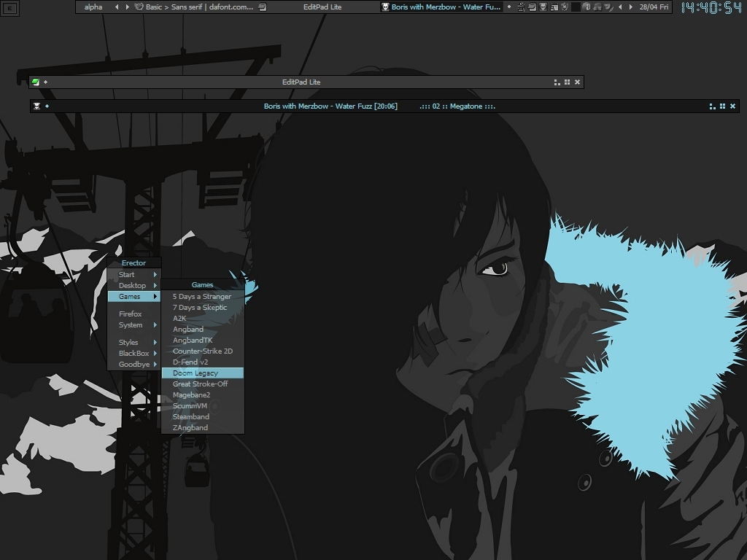The height and width of the screenshot is (560, 747).
Task: Click the small dot toggle before tray icons
Action: coord(509,7)
